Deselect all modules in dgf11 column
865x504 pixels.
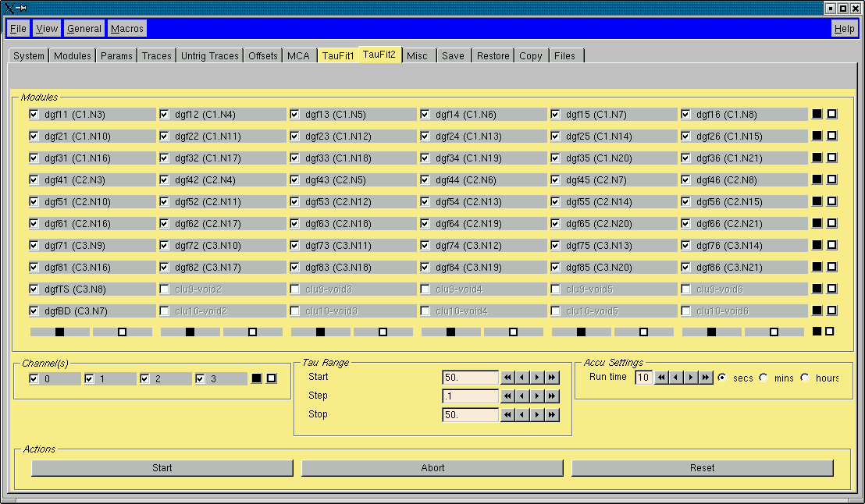(123, 332)
